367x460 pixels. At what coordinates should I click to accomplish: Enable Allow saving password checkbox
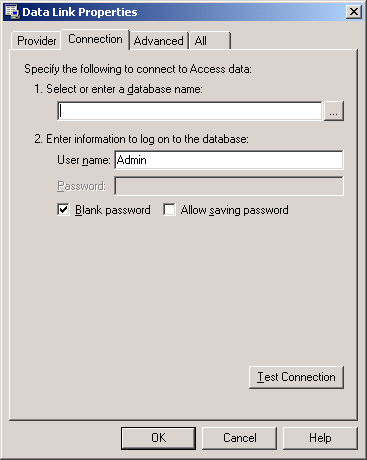tap(169, 210)
